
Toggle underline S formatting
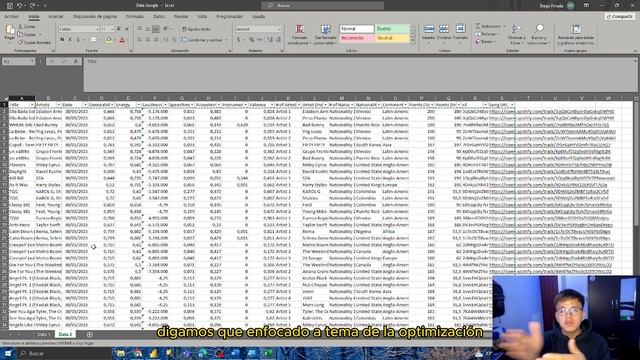78,40
